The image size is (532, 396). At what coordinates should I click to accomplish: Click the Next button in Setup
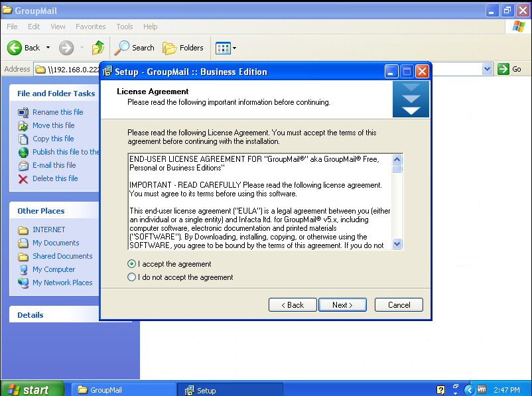tap(342, 305)
